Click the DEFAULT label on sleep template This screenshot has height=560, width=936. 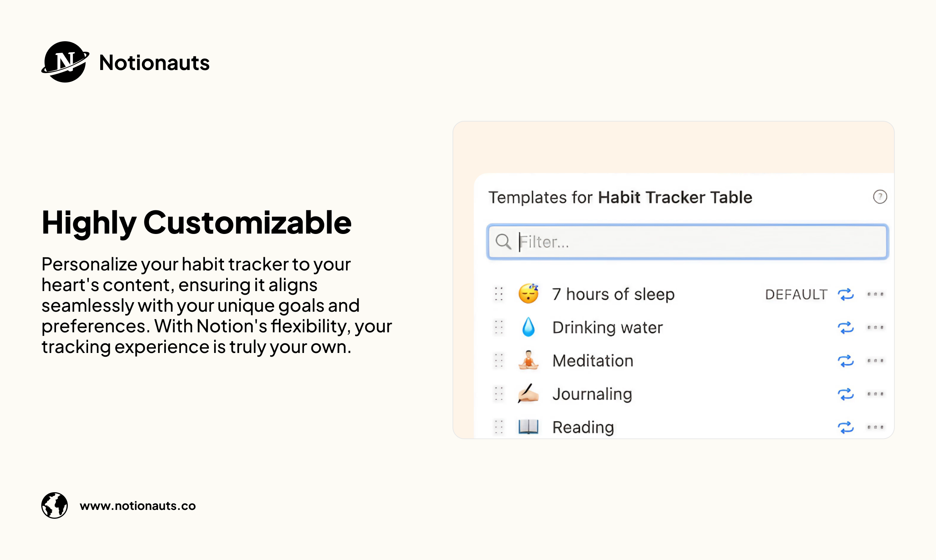796,294
